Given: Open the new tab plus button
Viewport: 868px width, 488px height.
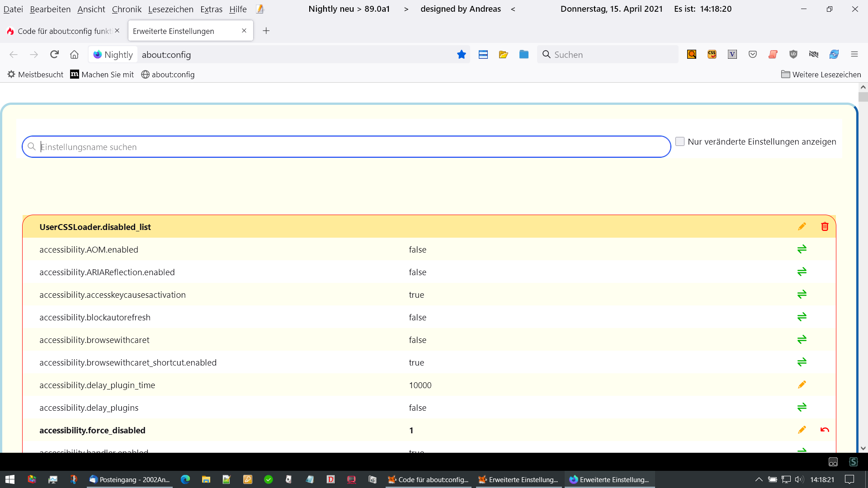Looking at the screenshot, I should pos(266,31).
